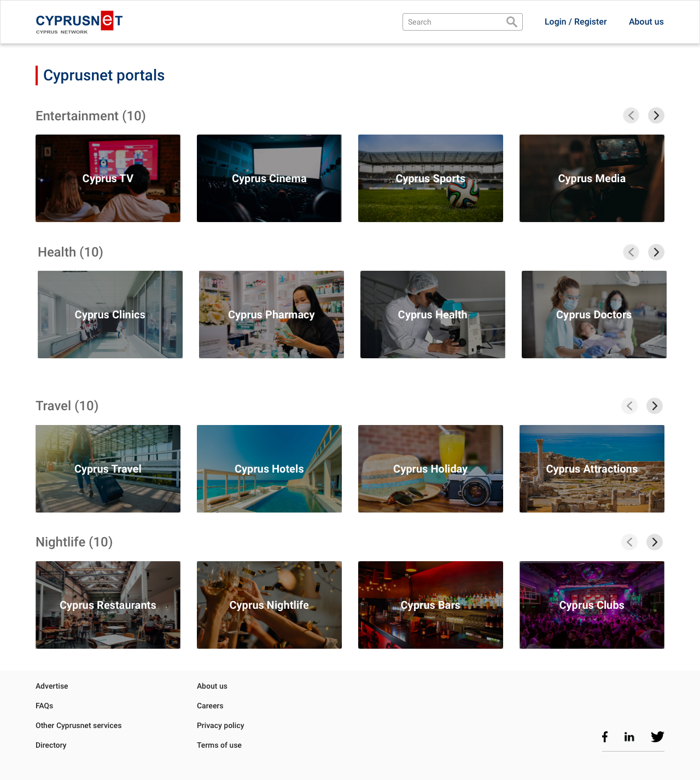Open the Facebook social icon
The image size is (700, 780).
click(605, 737)
